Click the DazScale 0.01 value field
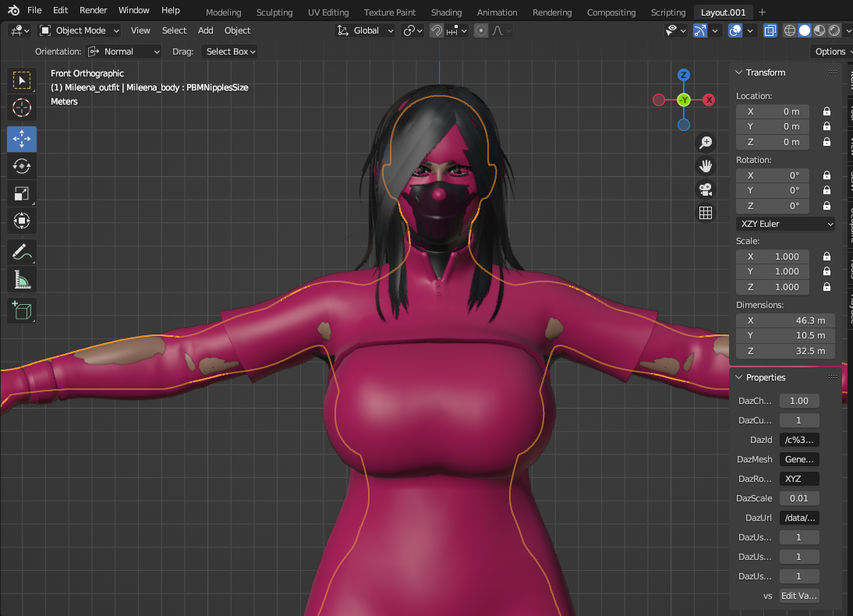 click(798, 498)
